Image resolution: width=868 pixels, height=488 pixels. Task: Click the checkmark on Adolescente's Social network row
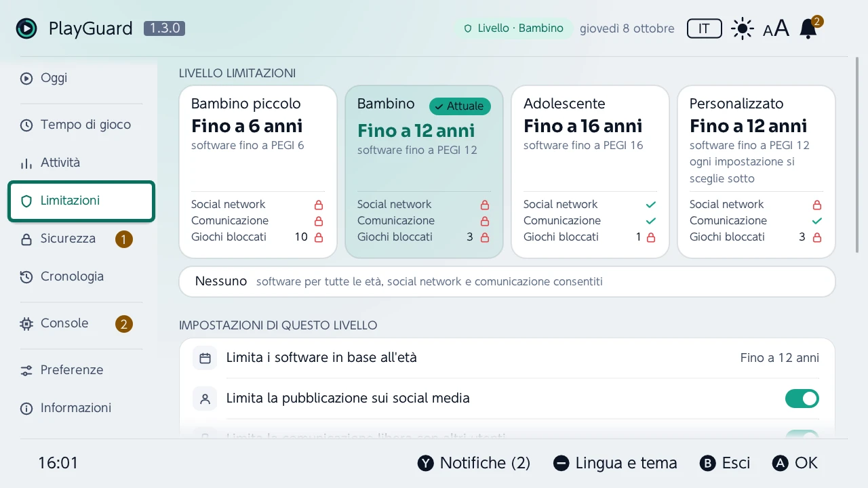(651, 205)
